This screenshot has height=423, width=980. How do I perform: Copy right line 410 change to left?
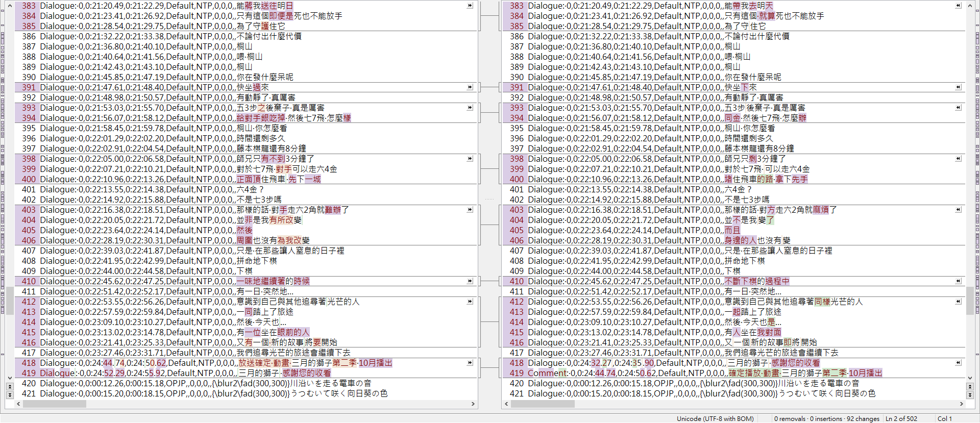(958, 281)
